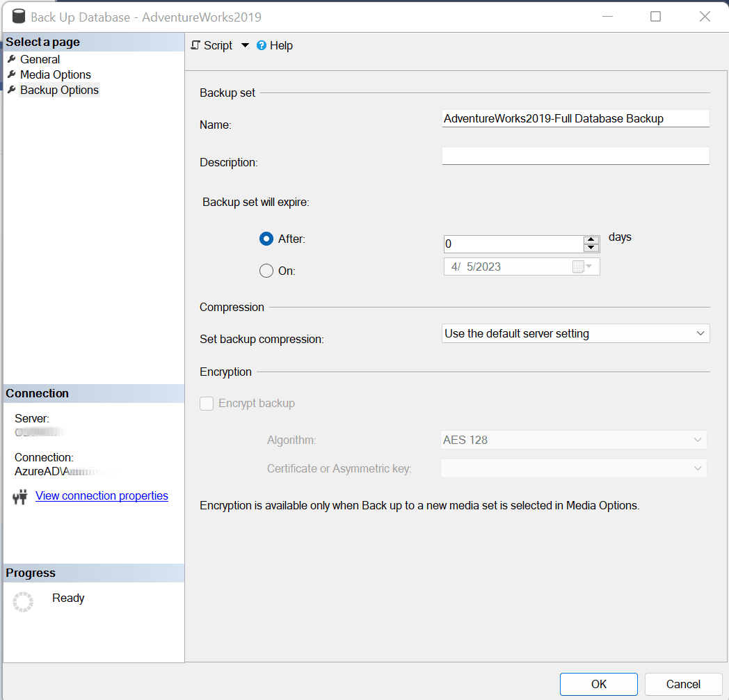Click the View connection properties link
This screenshot has width=729, height=700.
(x=102, y=496)
